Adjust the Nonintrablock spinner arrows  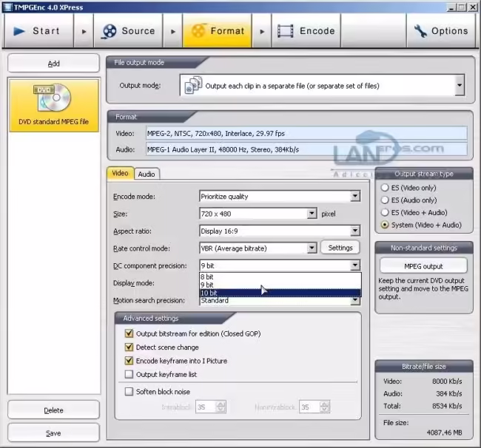coord(325,407)
